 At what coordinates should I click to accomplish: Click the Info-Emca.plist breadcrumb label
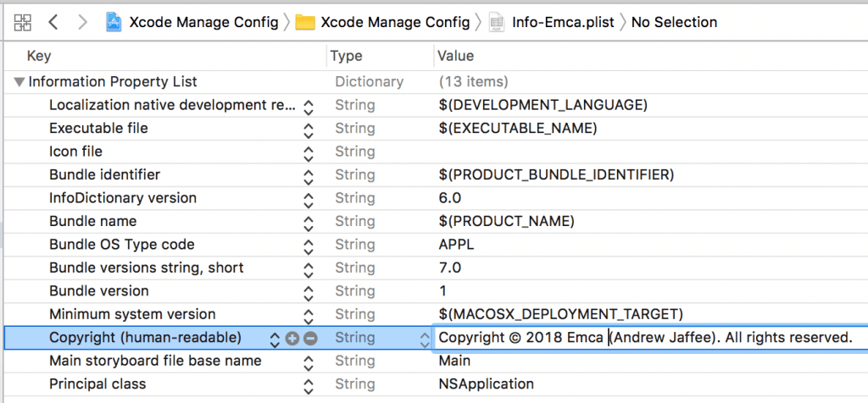[564, 22]
